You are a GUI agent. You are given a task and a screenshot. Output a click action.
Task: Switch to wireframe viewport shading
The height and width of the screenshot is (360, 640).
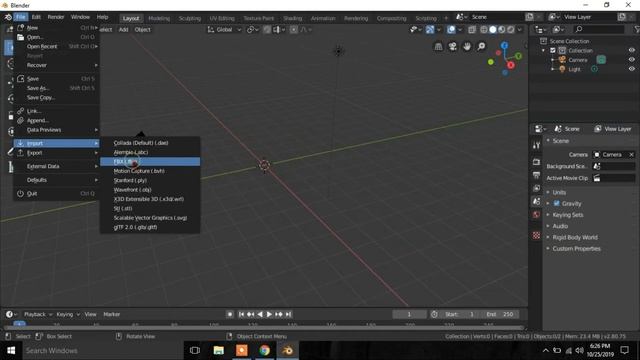(484, 30)
